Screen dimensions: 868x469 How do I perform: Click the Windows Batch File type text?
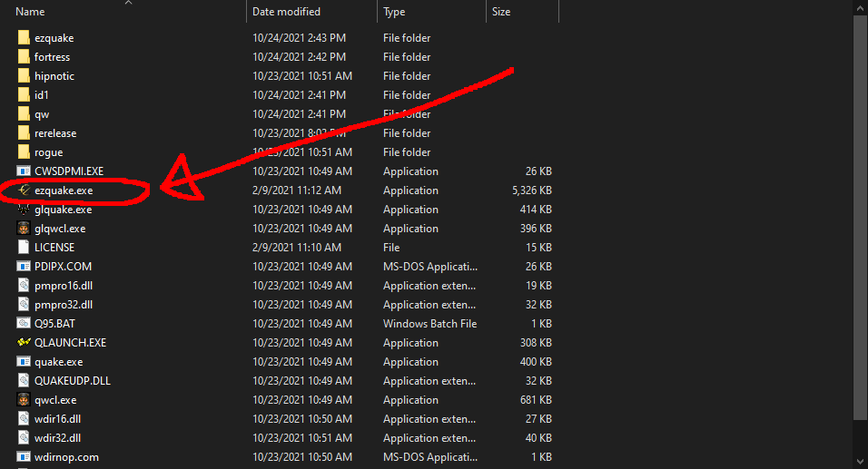[430, 324]
